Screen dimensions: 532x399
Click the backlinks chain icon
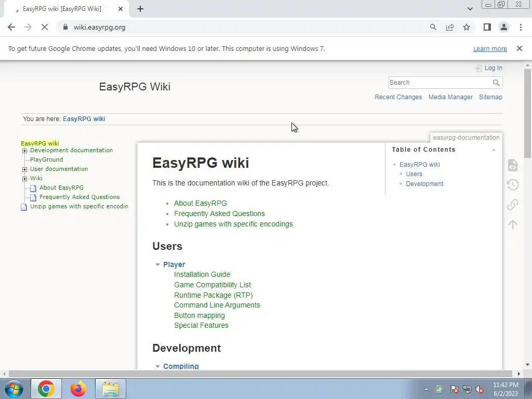point(513,205)
